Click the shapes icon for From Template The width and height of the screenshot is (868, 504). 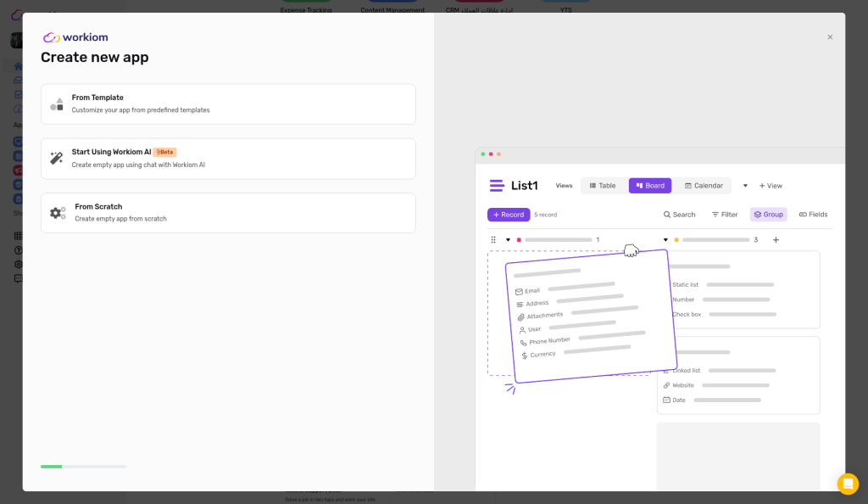57,104
